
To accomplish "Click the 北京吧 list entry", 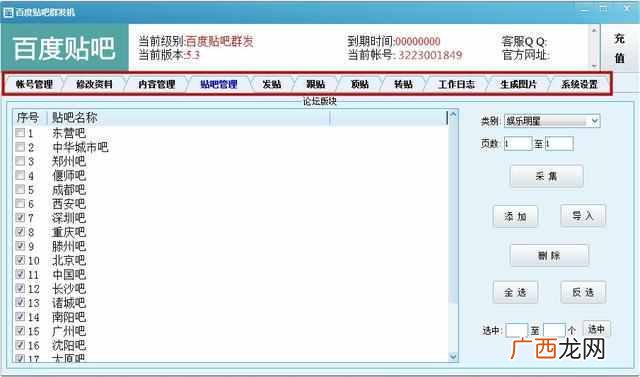I will coord(69,260).
